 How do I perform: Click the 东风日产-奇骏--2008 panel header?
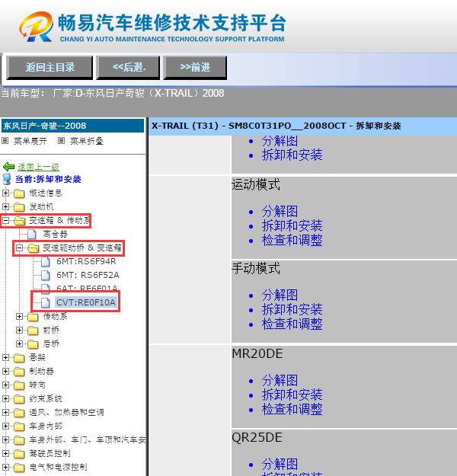(73, 126)
